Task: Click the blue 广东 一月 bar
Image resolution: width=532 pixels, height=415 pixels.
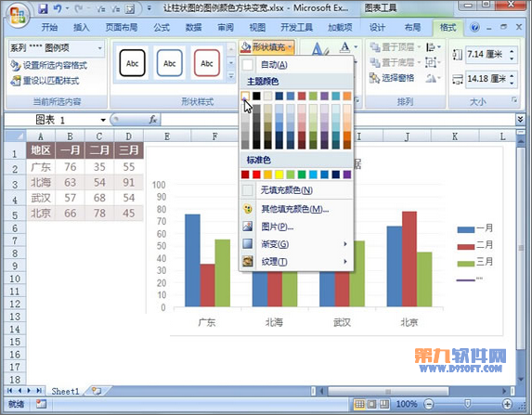Action: pos(192,260)
